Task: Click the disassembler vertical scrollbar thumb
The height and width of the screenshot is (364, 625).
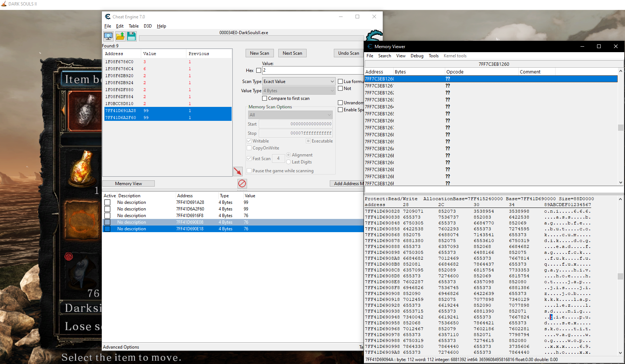Action: pyautogui.click(x=621, y=127)
